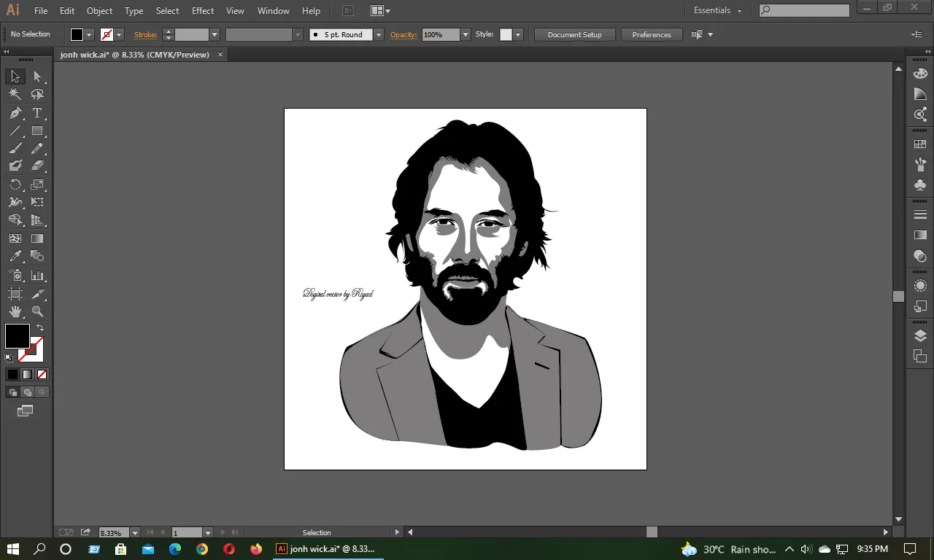The image size is (934, 560).
Task: Open the Swatches panel grid icon
Action: [920, 144]
